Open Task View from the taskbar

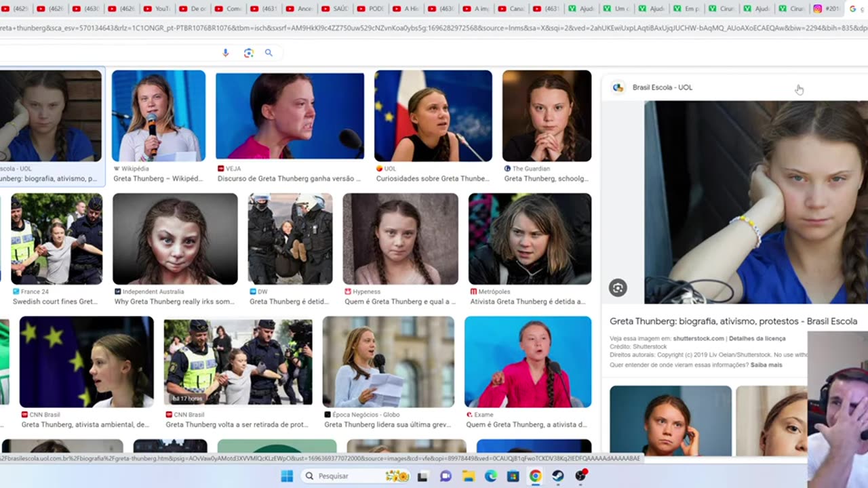(422, 476)
